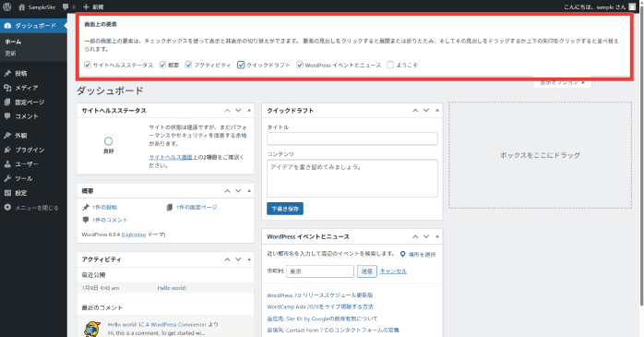Open WordPress 7.0 リリーススケジュール news link
Screen dimensions: 644x337
pos(320,295)
